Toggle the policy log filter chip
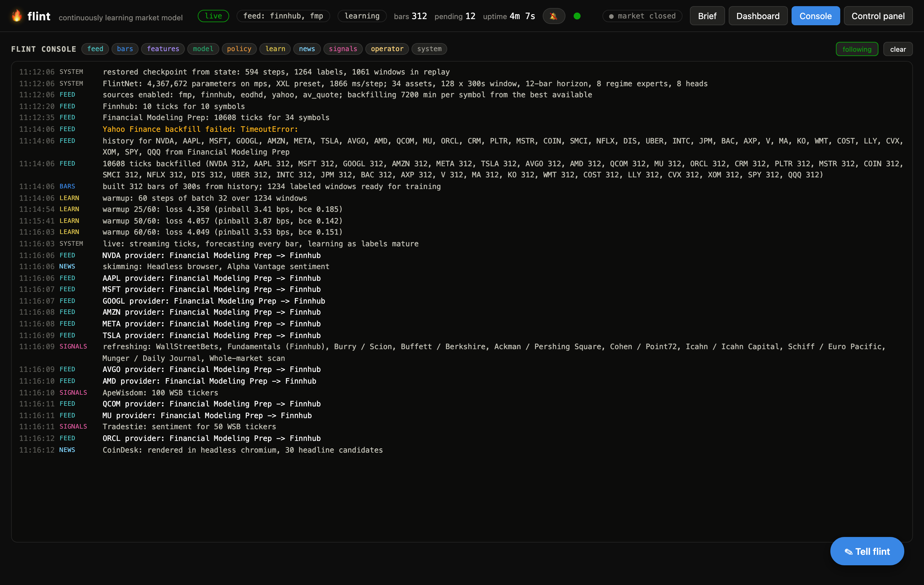924x585 pixels. 239,49
